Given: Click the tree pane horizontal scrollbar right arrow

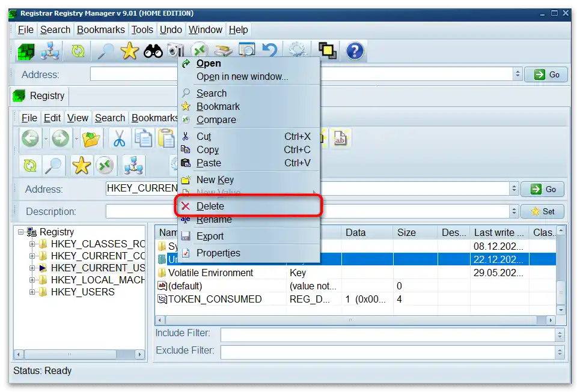Looking at the screenshot, I should point(139,354).
